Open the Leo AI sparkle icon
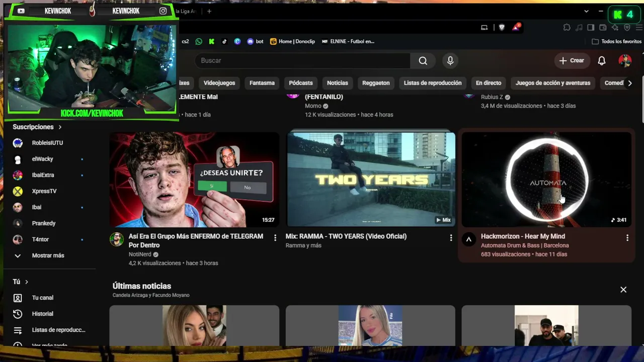This screenshot has height=362, width=644. pyautogui.click(x=615, y=27)
